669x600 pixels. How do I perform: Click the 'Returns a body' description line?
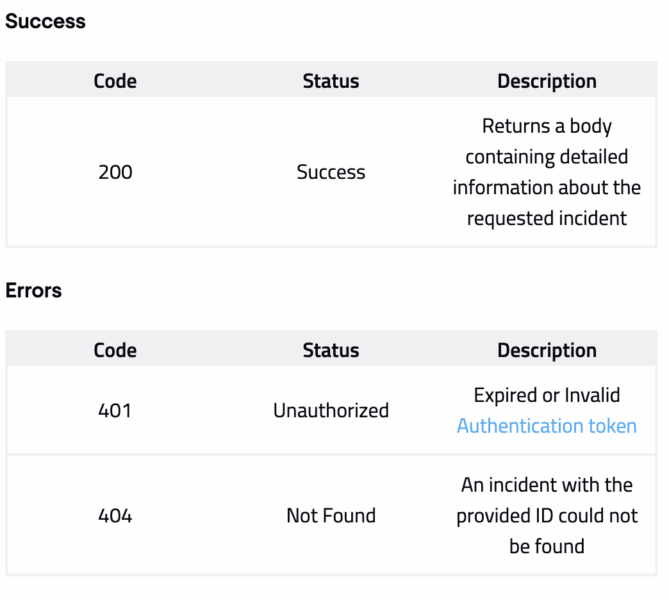tap(546, 127)
